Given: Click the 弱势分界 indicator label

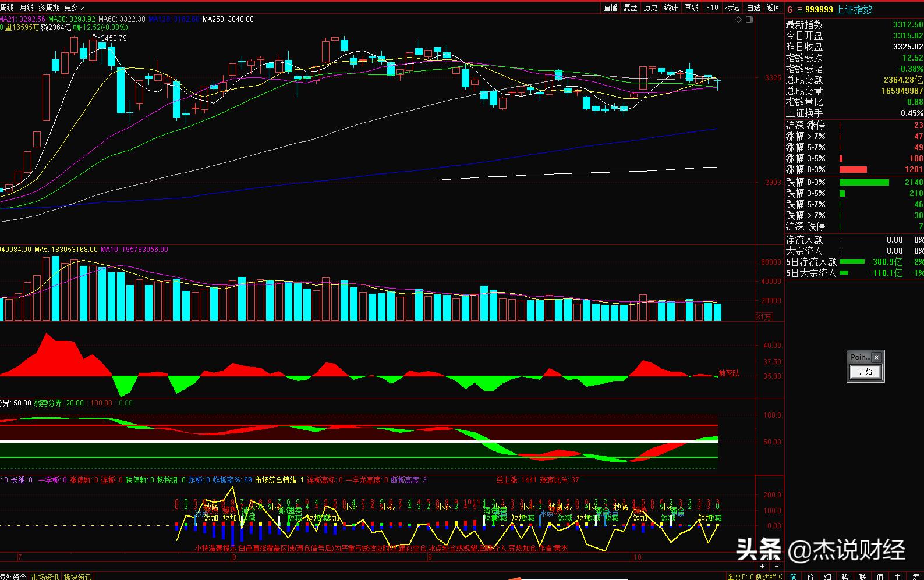Looking at the screenshot, I should click(x=59, y=403).
